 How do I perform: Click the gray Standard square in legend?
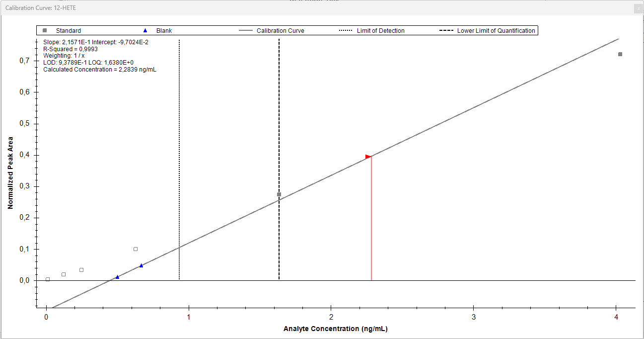45,31
